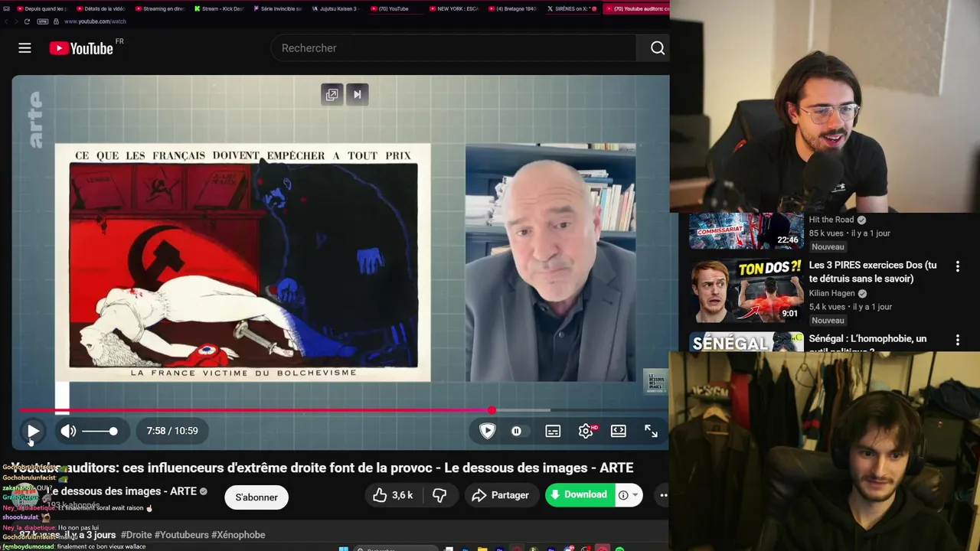Switch to 'Détails de la vidéo' tab

(x=101, y=8)
